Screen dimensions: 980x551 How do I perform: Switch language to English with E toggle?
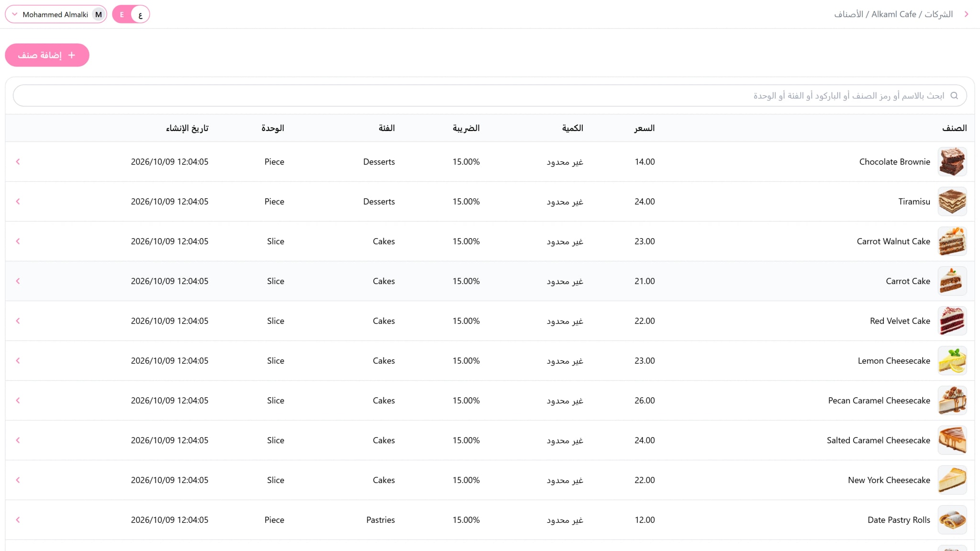[122, 14]
